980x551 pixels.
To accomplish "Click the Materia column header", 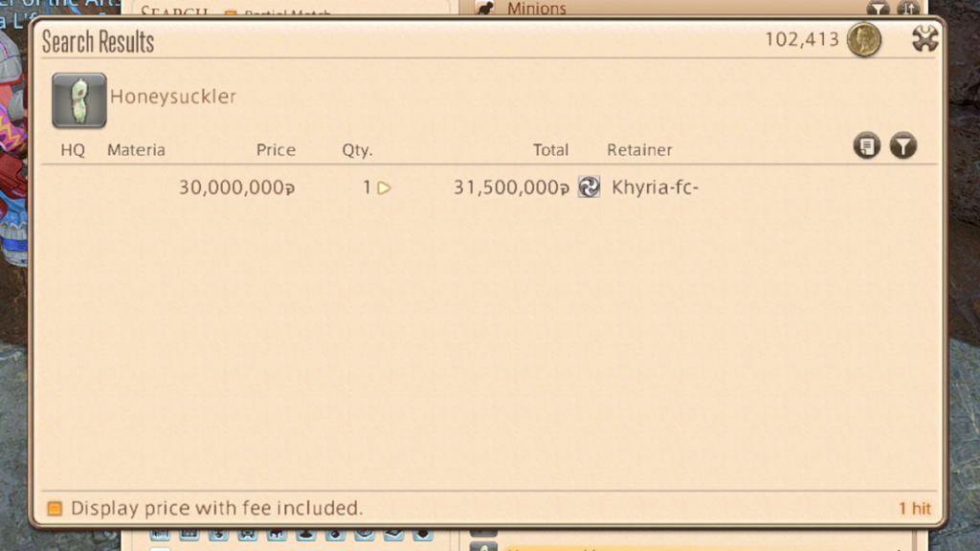I will (x=136, y=150).
